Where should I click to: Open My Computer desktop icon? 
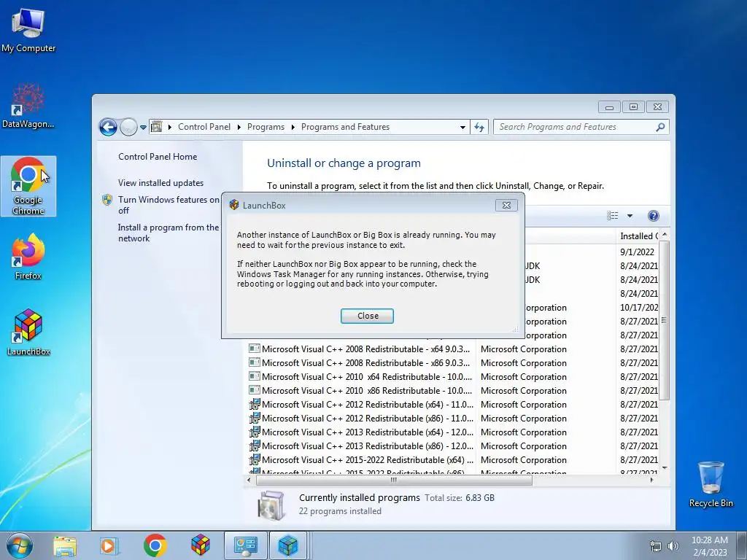28,31
